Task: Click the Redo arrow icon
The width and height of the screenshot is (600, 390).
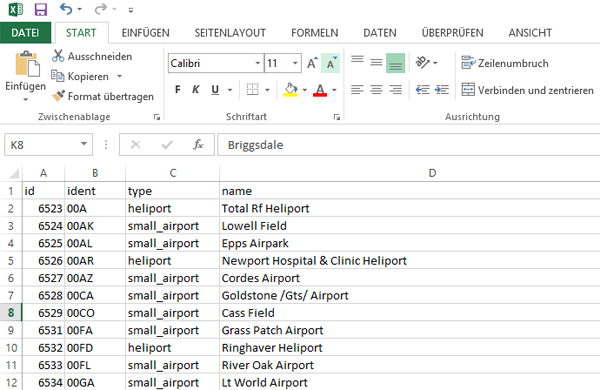Action: (100, 9)
